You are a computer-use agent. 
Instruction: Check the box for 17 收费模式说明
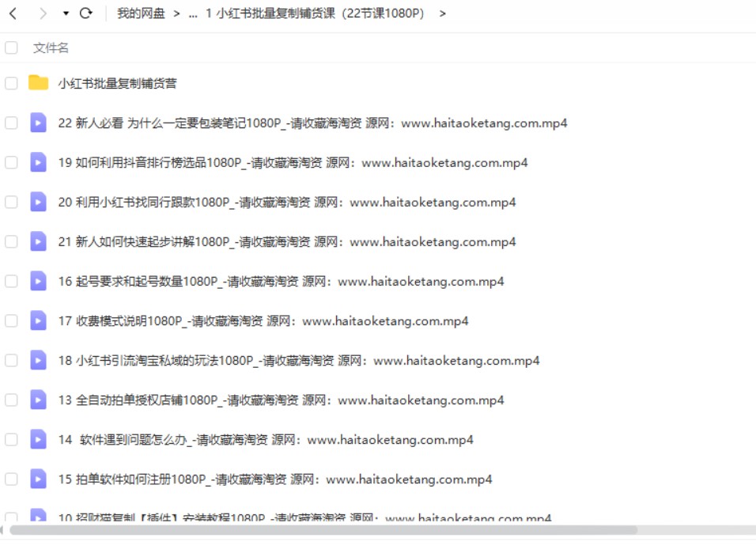pyautogui.click(x=11, y=320)
